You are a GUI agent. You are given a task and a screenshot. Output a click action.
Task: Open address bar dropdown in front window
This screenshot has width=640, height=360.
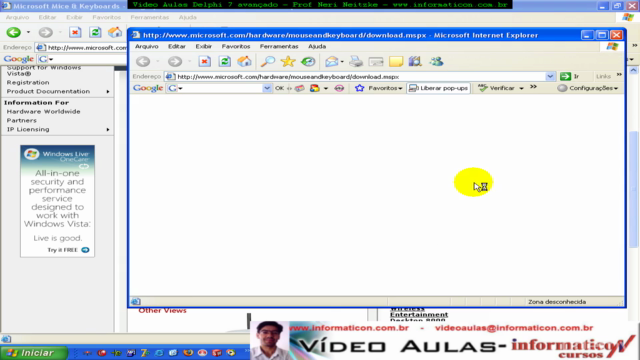(x=550, y=76)
